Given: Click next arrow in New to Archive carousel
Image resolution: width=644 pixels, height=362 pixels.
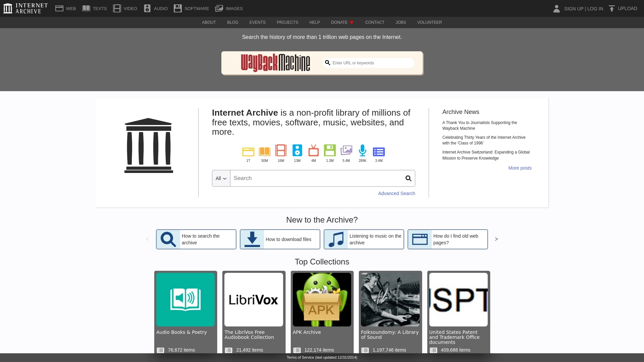Looking at the screenshot, I should 496,239.
